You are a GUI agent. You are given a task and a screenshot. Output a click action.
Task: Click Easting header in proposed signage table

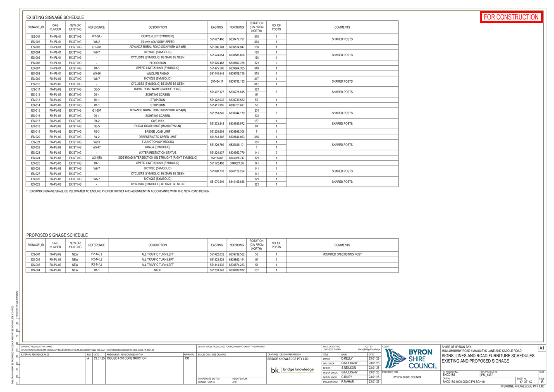(217, 245)
